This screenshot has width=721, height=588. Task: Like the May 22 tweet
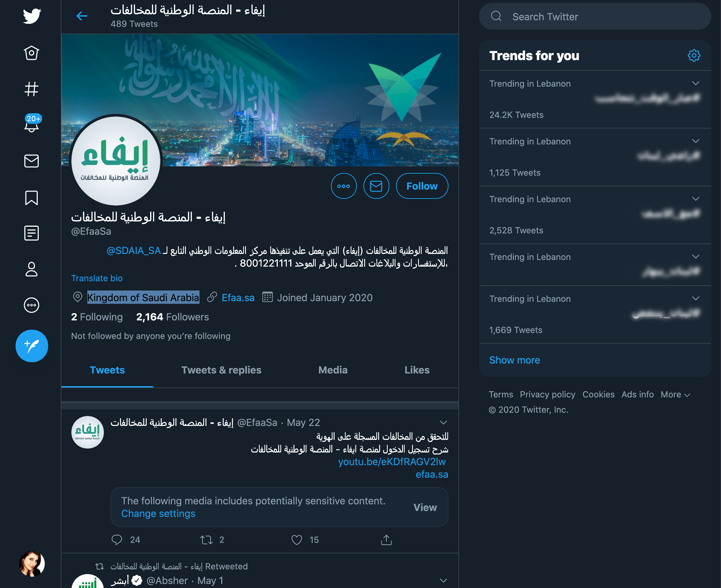pos(297,540)
